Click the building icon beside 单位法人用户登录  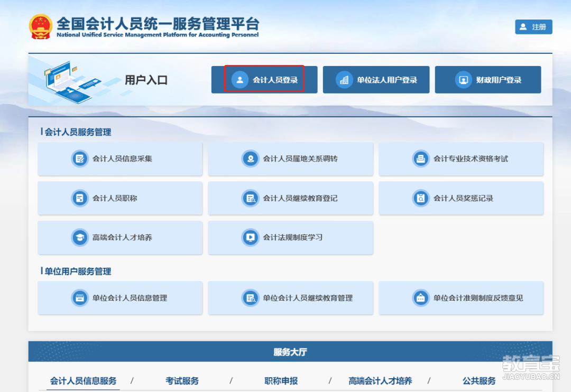[344, 80]
